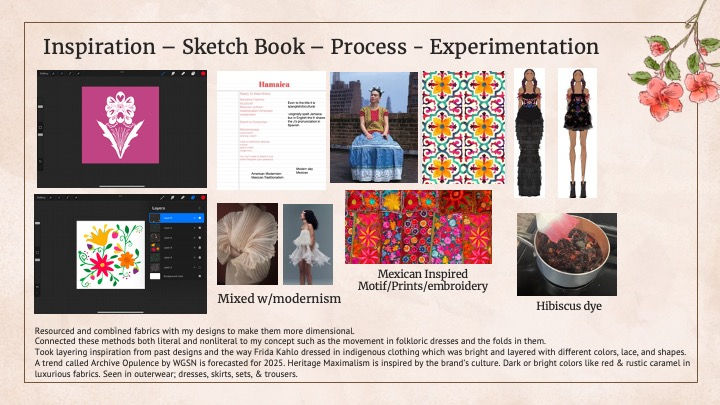Select Brush tool in Procreate screenshot with Layers panel
The height and width of the screenshot is (405, 720).
[x=162, y=197]
